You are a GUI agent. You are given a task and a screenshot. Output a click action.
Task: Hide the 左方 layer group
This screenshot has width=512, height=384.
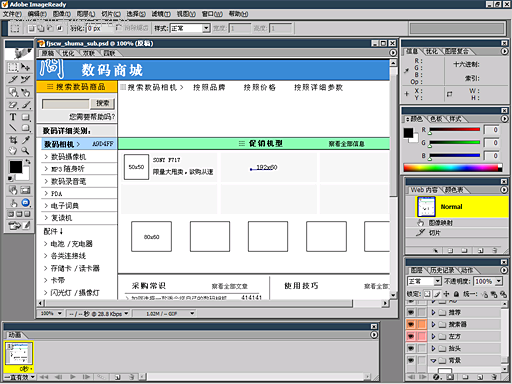(411, 336)
